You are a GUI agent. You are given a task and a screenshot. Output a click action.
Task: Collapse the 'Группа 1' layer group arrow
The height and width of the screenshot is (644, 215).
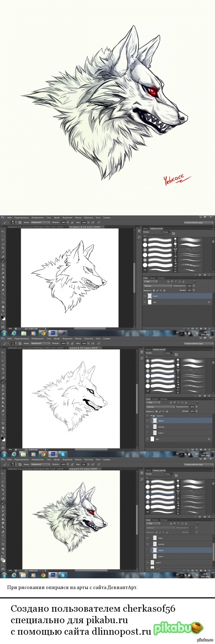(151, 416)
